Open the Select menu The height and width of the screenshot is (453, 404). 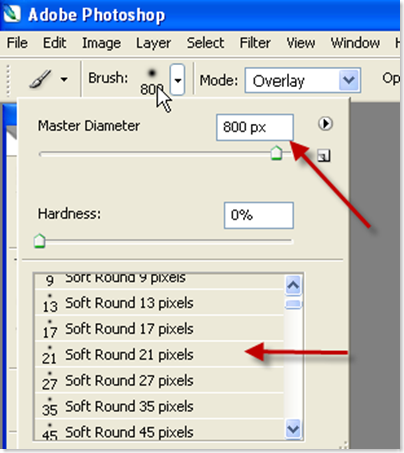[205, 43]
